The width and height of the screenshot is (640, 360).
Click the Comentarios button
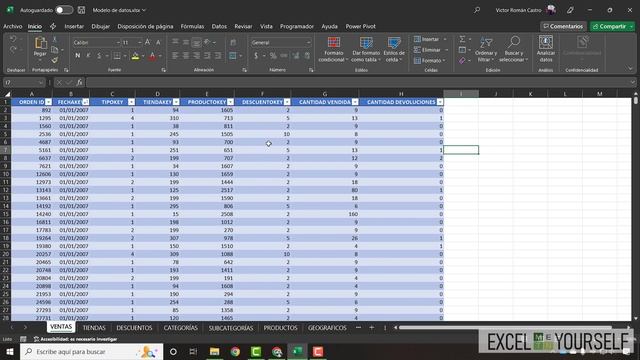coord(563,26)
